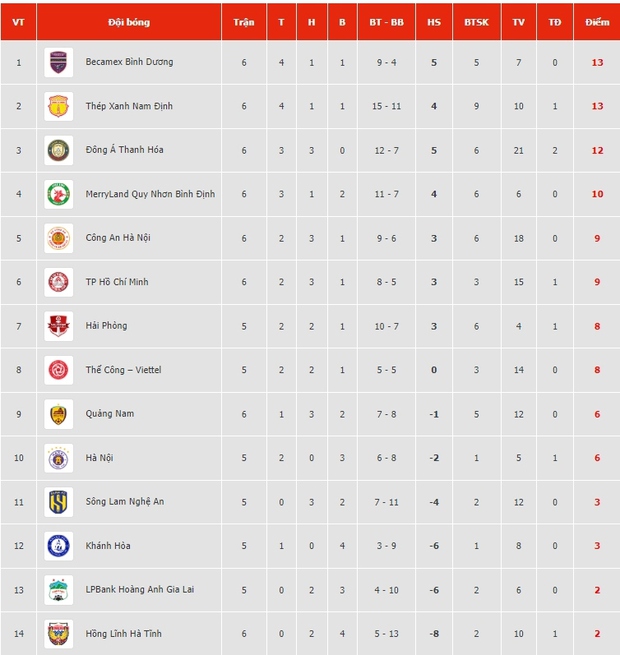Click the Trận column header
The width and height of the screenshot is (620, 655).
click(x=243, y=21)
